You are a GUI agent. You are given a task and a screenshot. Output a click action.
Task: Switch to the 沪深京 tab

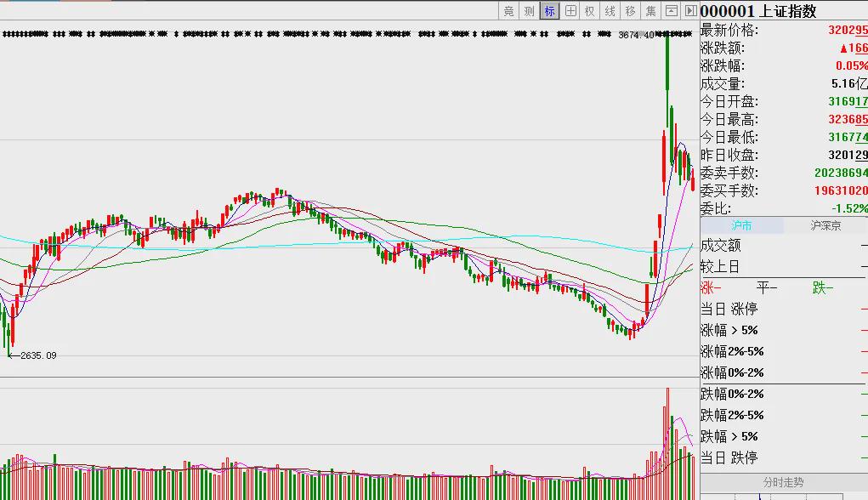click(825, 225)
